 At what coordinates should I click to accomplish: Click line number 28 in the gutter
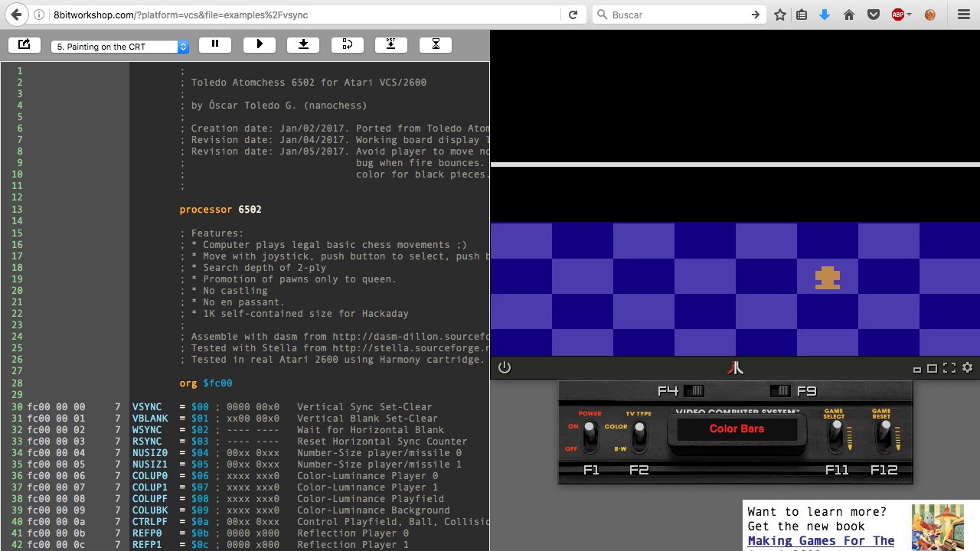point(17,383)
